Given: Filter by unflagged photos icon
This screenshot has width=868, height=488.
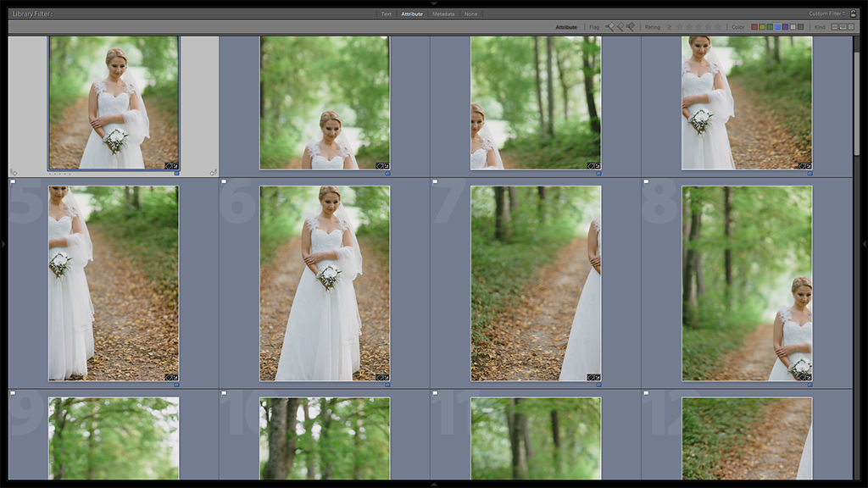Looking at the screenshot, I should click(x=620, y=26).
